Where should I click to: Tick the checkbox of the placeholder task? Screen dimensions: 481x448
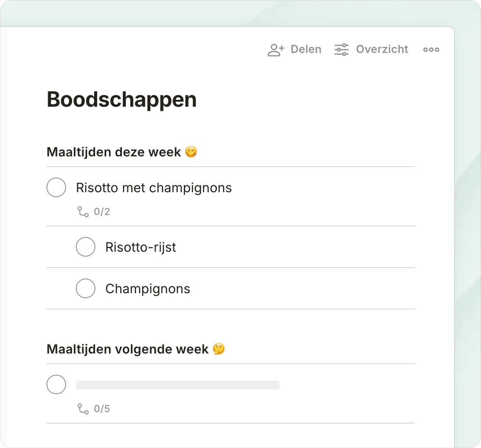click(56, 384)
